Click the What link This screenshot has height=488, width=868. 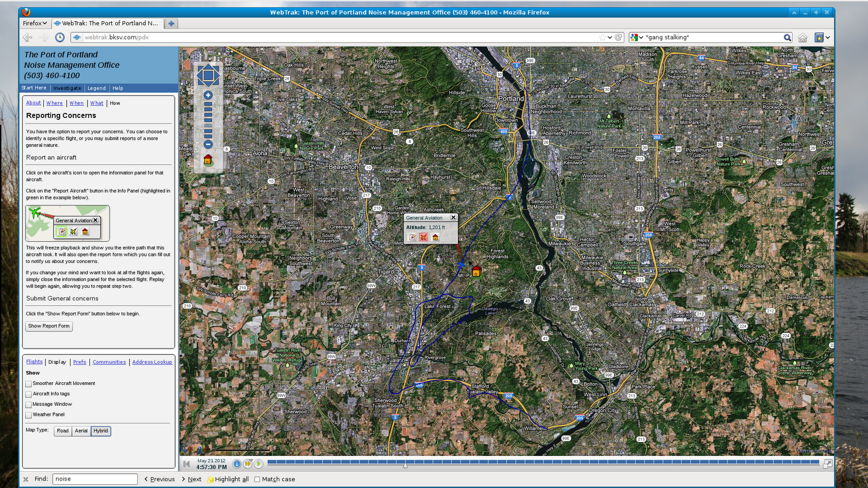[97, 103]
